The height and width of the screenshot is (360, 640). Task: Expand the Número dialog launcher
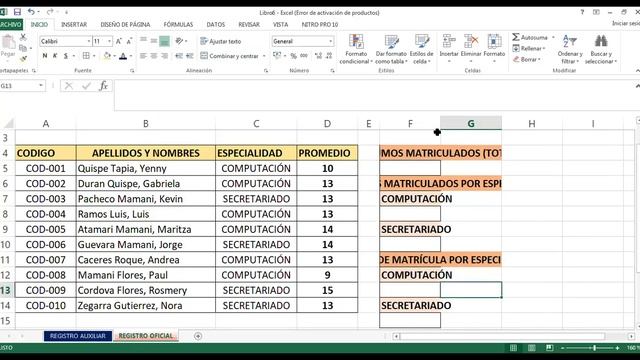click(x=332, y=71)
